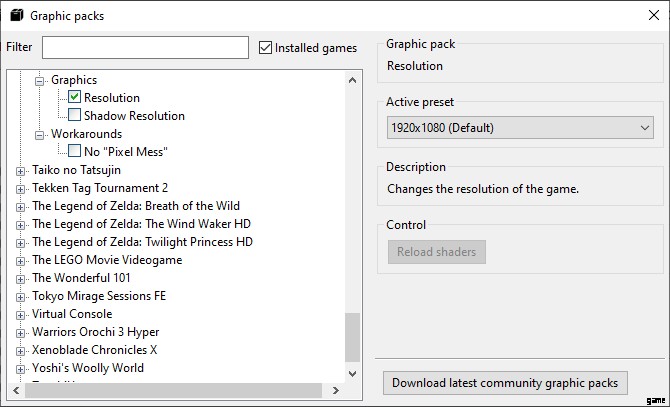Click into the Filter text field

pyautogui.click(x=145, y=47)
